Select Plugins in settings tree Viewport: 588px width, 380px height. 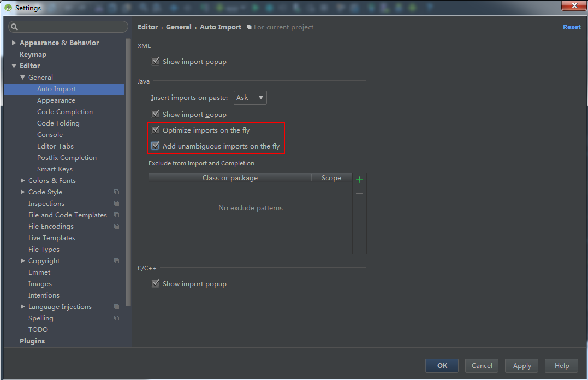tap(32, 341)
